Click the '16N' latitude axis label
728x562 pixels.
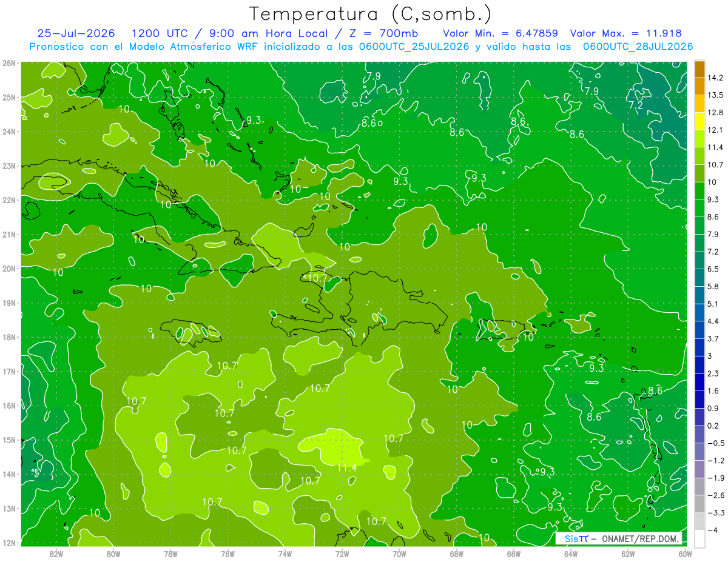(8, 406)
